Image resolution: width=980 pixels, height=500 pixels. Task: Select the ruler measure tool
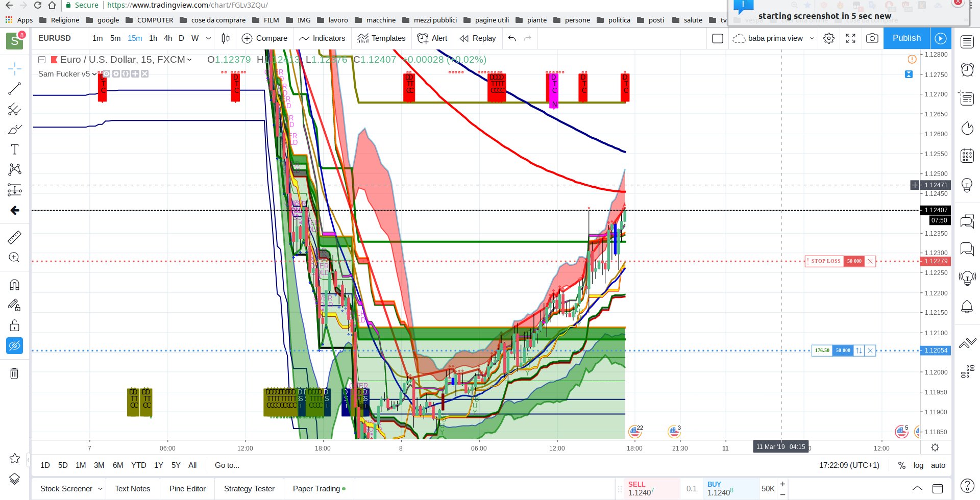pyautogui.click(x=15, y=237)
